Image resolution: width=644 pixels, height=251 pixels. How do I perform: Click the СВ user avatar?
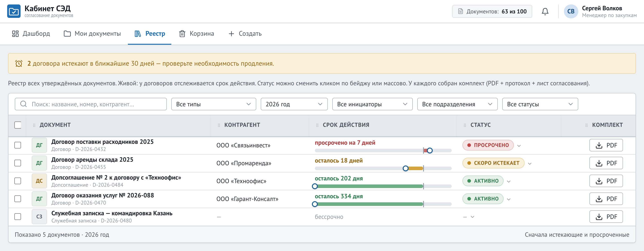click(571, 11)
